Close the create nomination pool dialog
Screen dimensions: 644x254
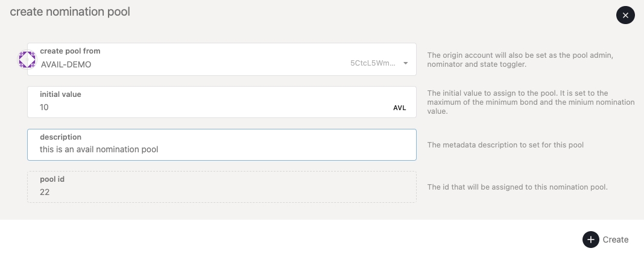[x=625, y=15]
